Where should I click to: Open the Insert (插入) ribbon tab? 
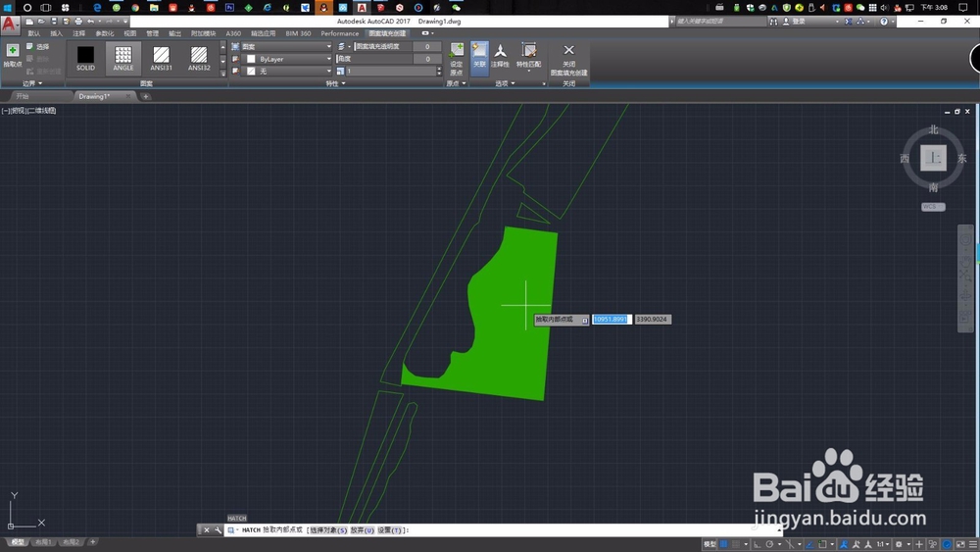point(56,33)
